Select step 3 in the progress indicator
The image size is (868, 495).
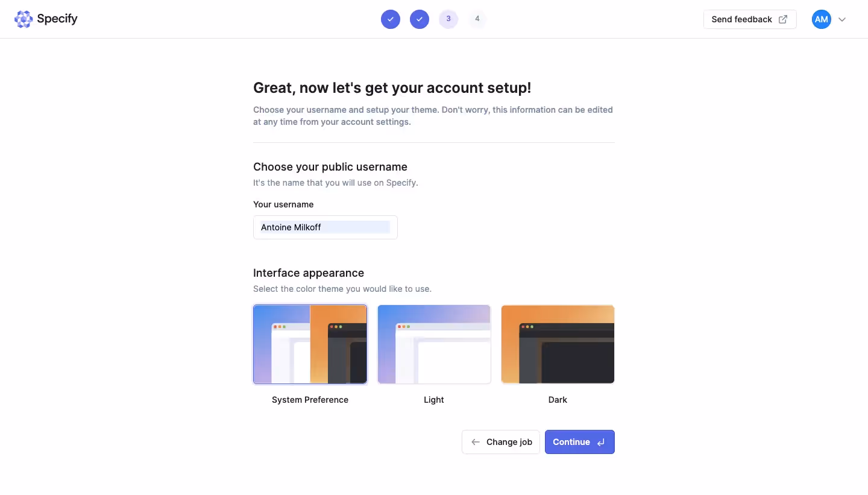[448, 19]
